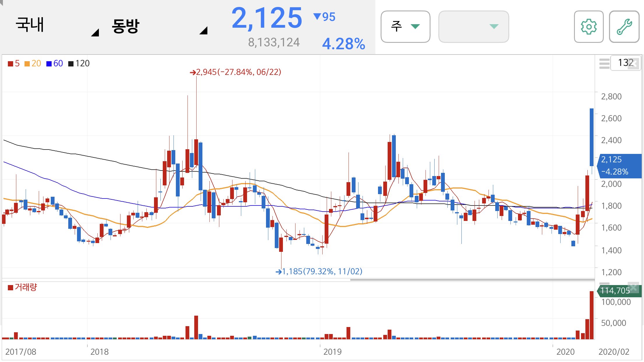Screen dimensions: 644x362
Task: Click the high marker 2,945(-27.84%, 06/22)
Action: pos(235,72)
